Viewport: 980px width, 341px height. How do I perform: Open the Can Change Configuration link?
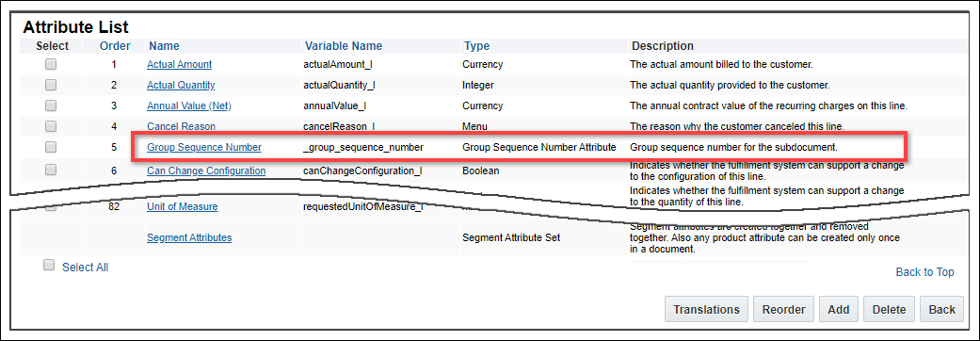tap(206, 170)
